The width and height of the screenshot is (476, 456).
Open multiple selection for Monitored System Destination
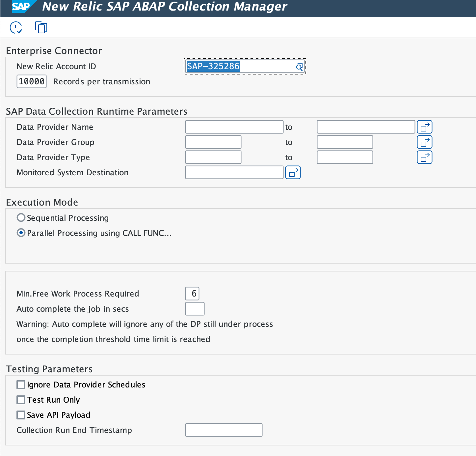[x=293, y=173]
